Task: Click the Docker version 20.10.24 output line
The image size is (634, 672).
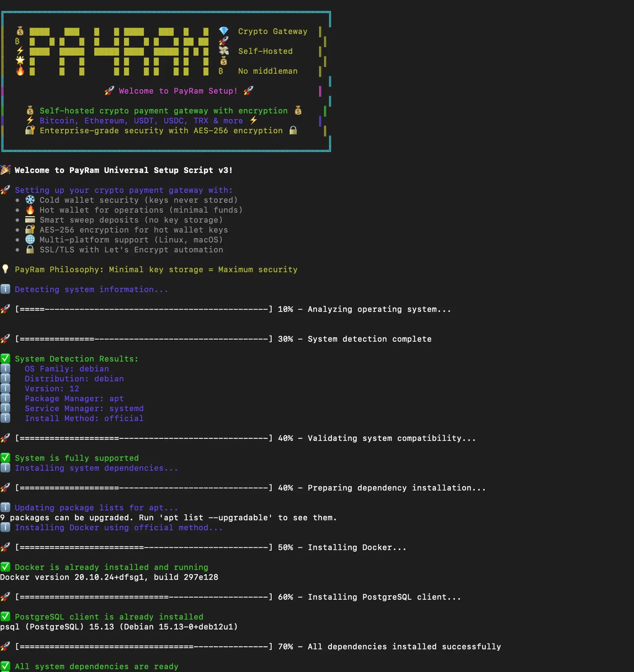Action: 109,577
